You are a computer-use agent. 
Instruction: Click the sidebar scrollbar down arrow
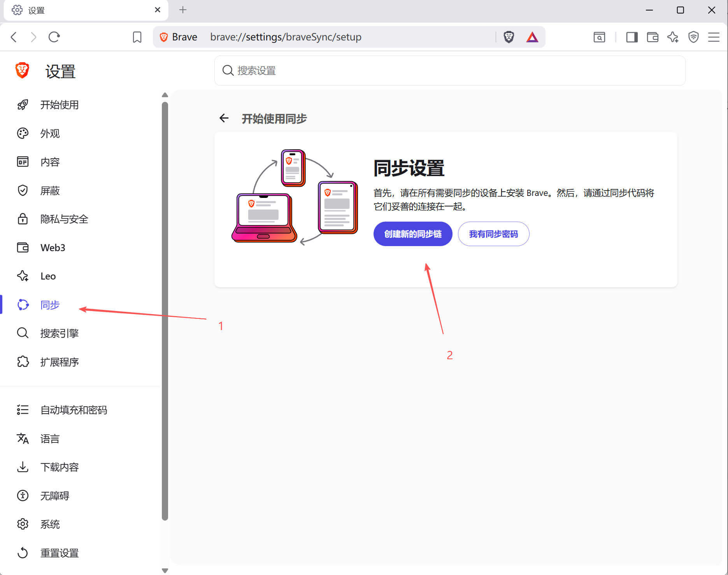click(x=165, y=571)
